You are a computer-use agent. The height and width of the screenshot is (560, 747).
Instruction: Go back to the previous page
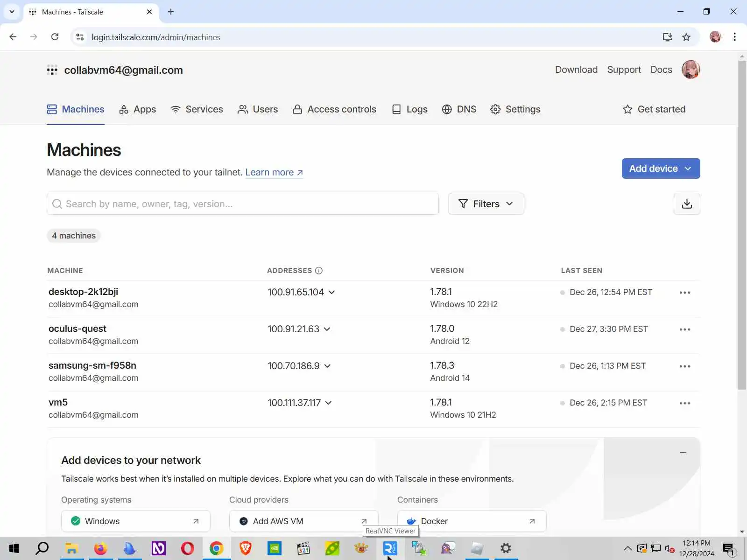click(13, 37)
